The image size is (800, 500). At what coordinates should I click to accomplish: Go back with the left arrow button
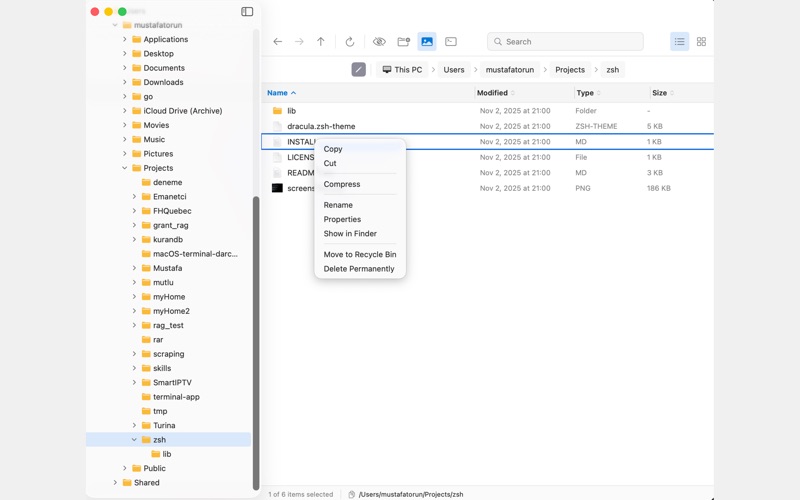pos(278,42)
